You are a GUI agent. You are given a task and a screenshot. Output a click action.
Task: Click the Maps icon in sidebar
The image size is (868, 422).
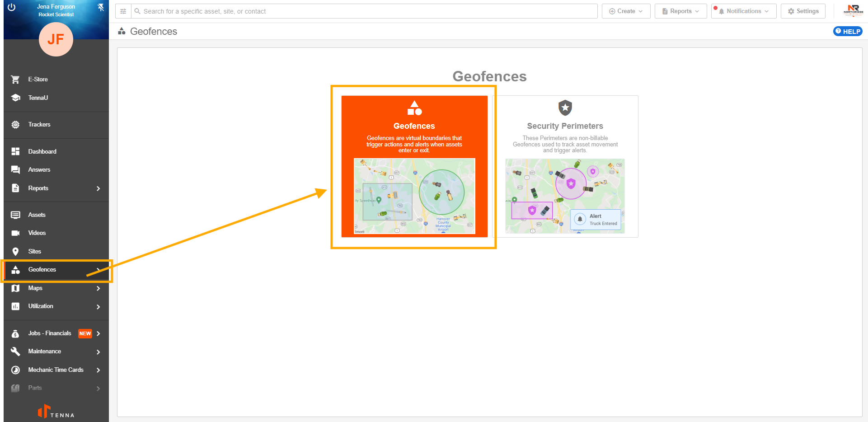point(15,288)
